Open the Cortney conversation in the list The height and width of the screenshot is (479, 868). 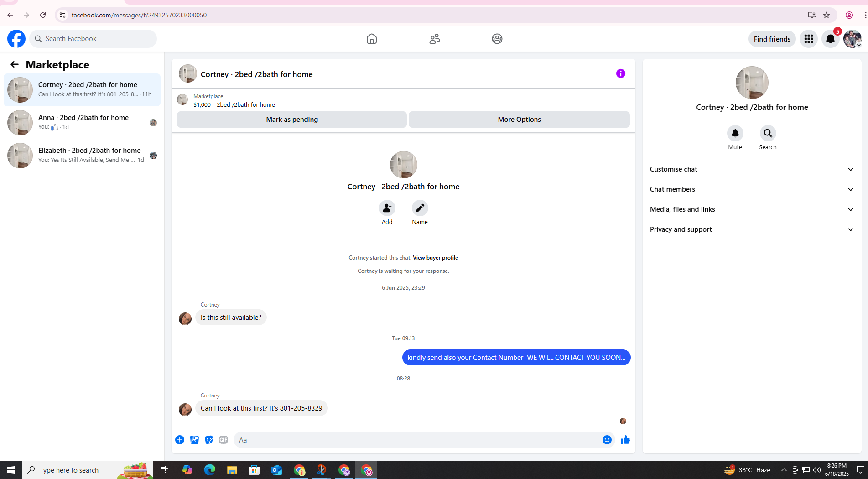[x=82, y=90]
